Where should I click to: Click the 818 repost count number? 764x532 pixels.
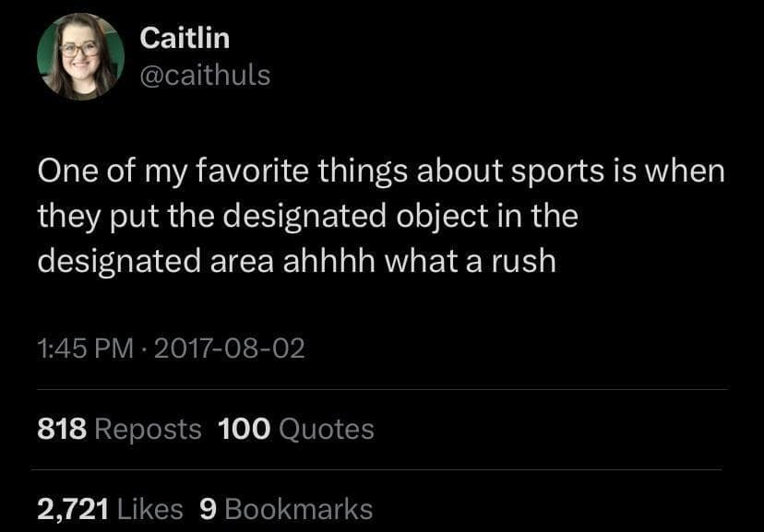[63, 429]
